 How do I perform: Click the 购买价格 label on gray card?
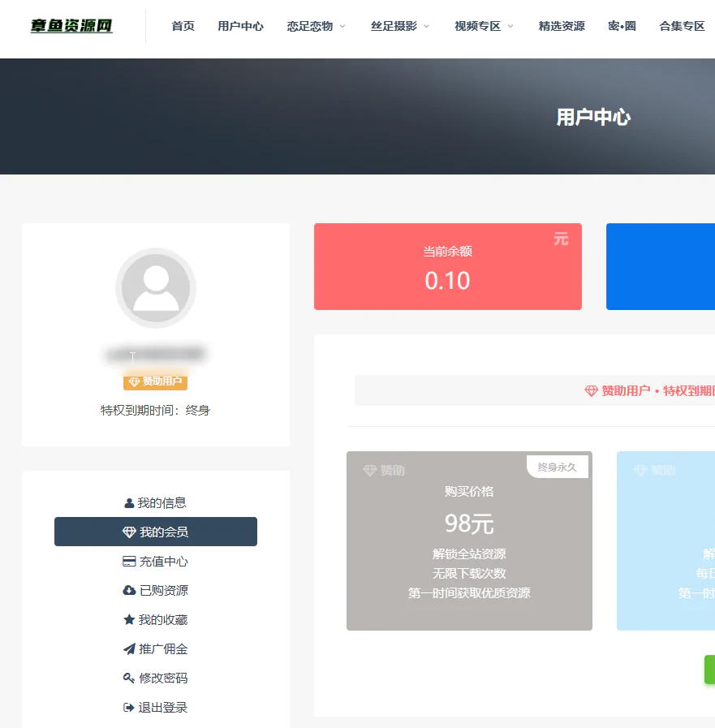tap(469, 491)
